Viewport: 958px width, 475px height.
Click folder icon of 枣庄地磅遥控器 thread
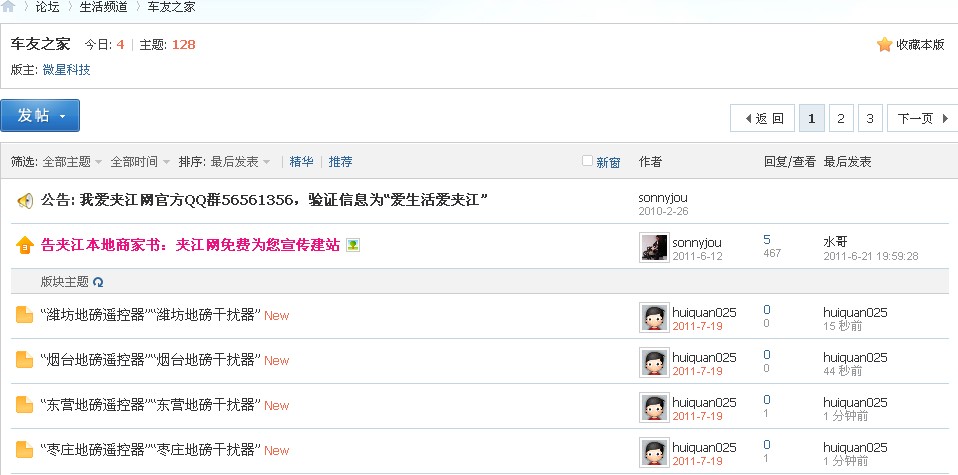(x=24, y=450)
